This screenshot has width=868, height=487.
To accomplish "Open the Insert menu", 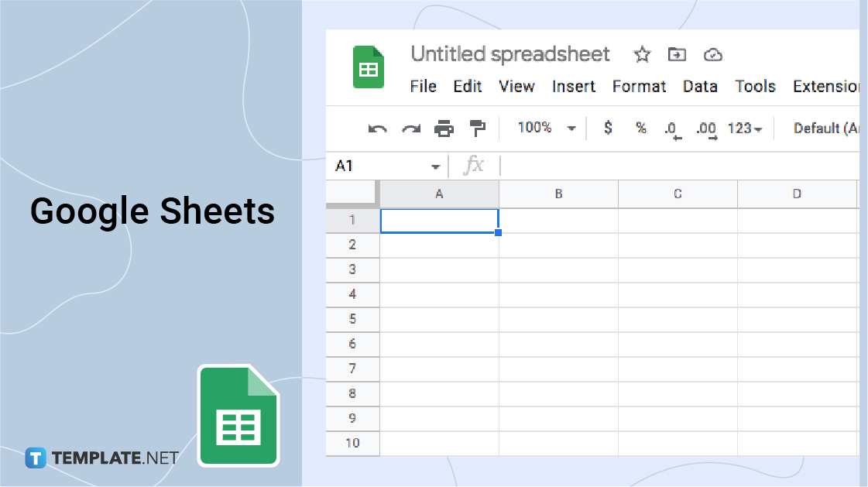I will pyautogui.click(x=574, y=87).
